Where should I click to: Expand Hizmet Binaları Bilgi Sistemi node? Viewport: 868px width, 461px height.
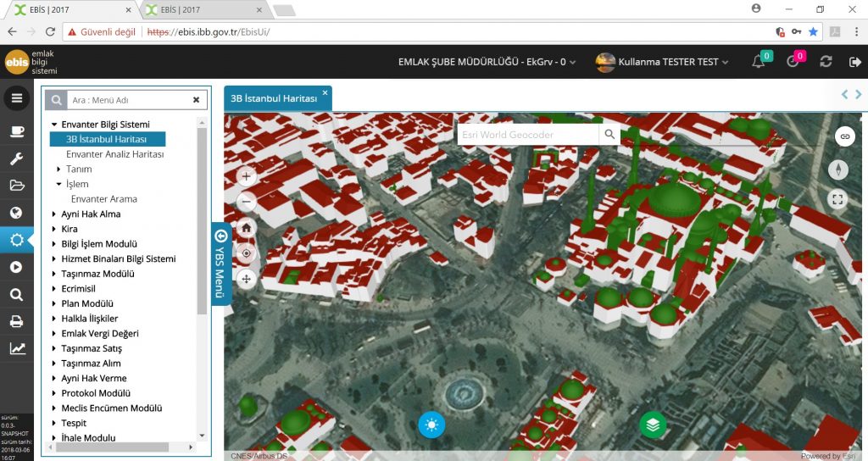tap(54, 259)
